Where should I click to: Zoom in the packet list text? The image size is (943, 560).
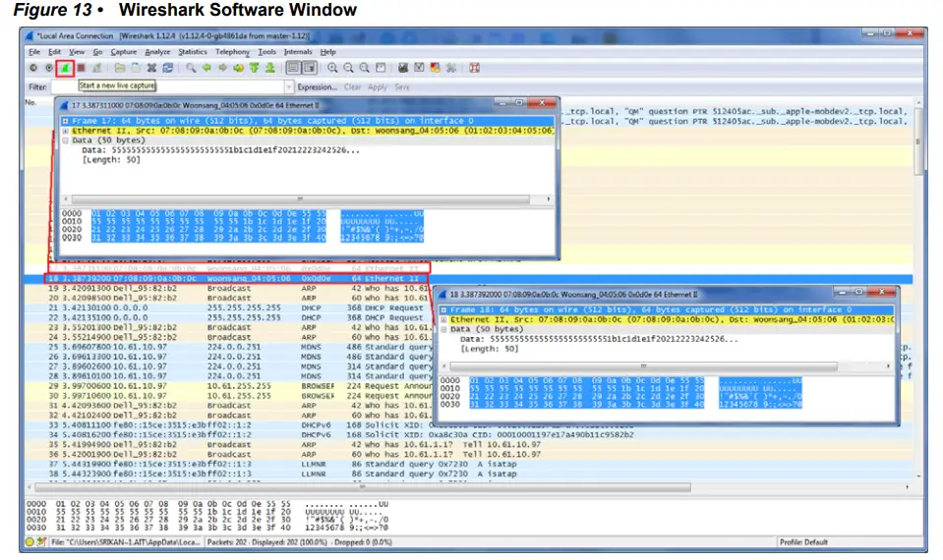(332, 68)
